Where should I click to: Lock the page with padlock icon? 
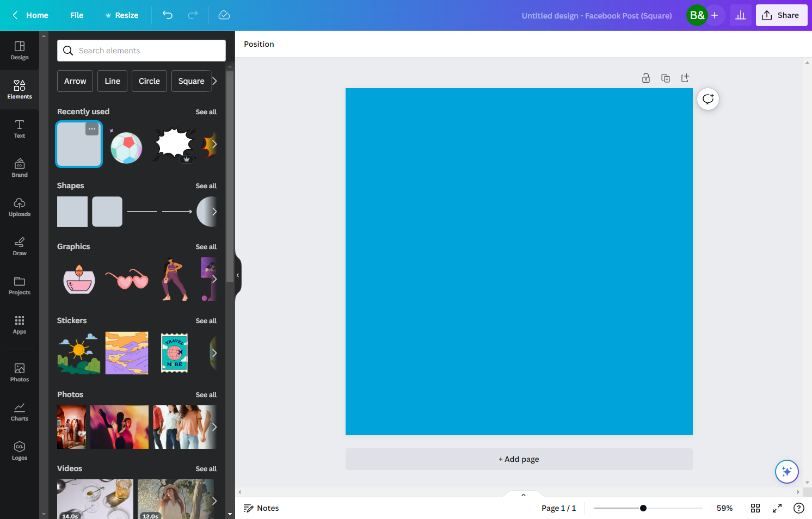(x=646, y=78)
